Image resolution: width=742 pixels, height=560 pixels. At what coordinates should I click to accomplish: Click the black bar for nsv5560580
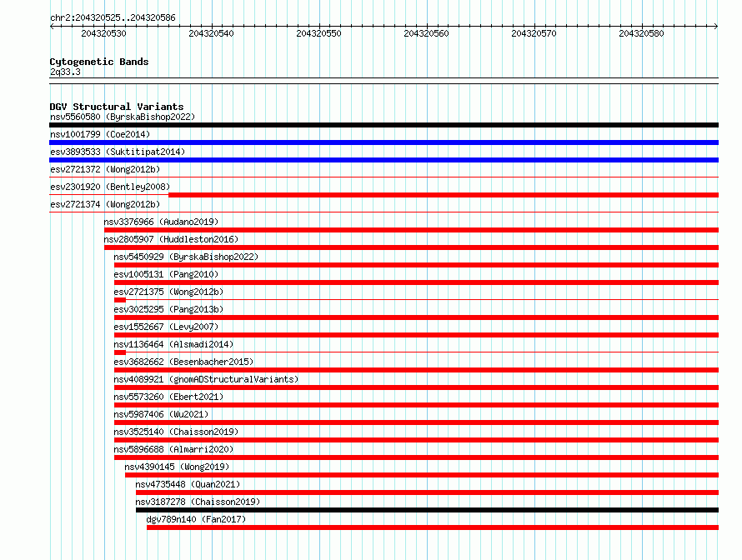click(x=384, y=125)
